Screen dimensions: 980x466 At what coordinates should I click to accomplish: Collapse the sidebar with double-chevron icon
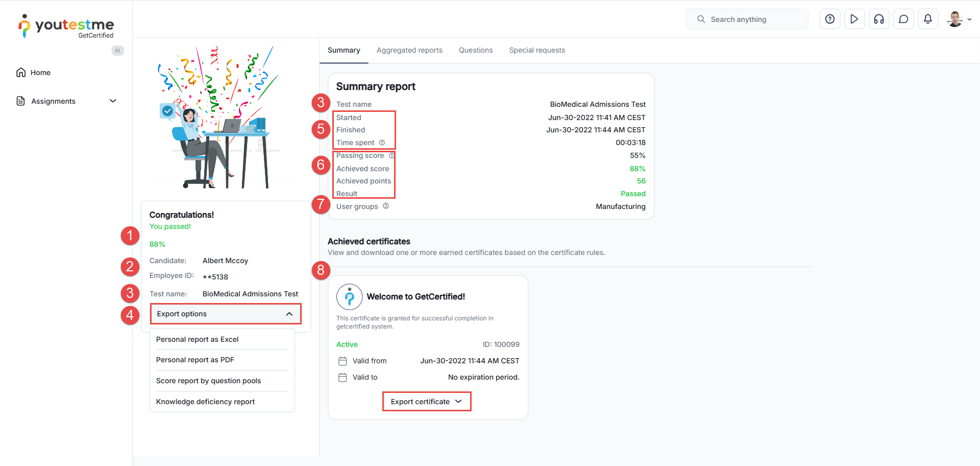118,51
